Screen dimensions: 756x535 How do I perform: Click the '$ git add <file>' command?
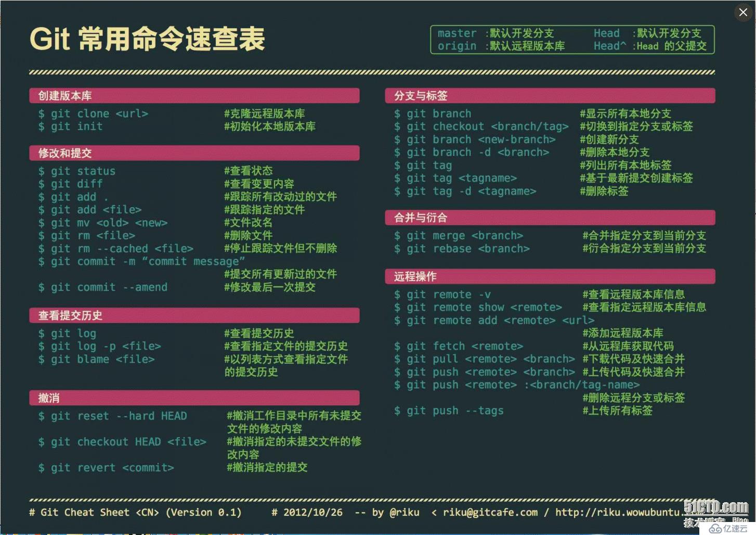point(90,210)
